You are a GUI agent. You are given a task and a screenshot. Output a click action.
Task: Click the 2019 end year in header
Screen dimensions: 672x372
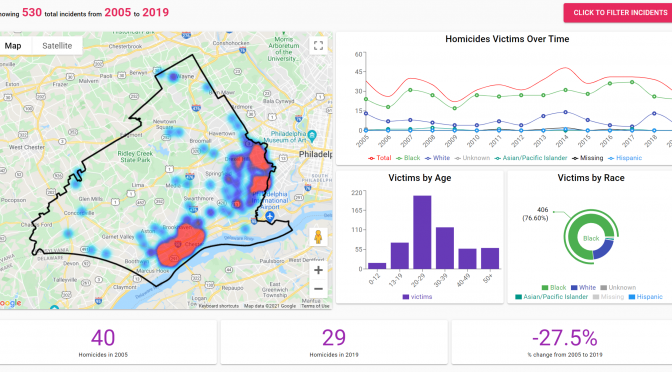point(156,12)
